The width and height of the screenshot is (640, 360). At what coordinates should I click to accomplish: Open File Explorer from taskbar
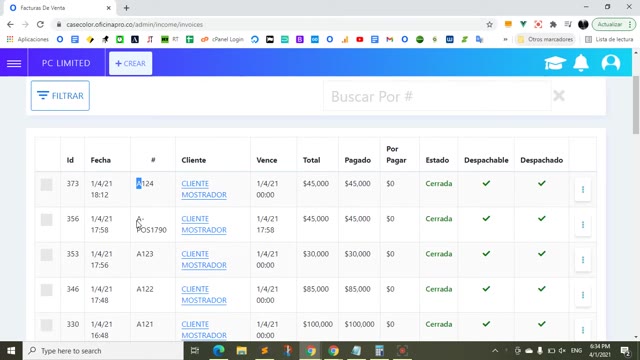[241, 351]
